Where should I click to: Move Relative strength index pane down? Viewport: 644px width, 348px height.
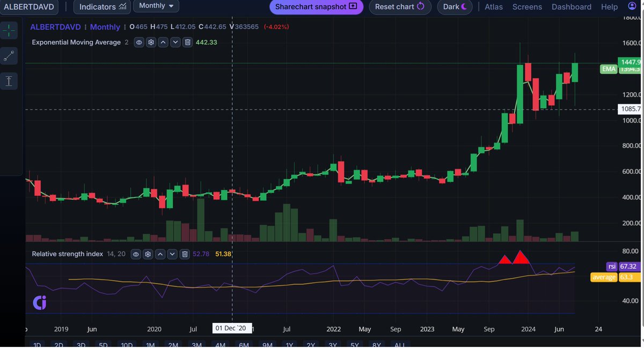[x=172, y=254]
